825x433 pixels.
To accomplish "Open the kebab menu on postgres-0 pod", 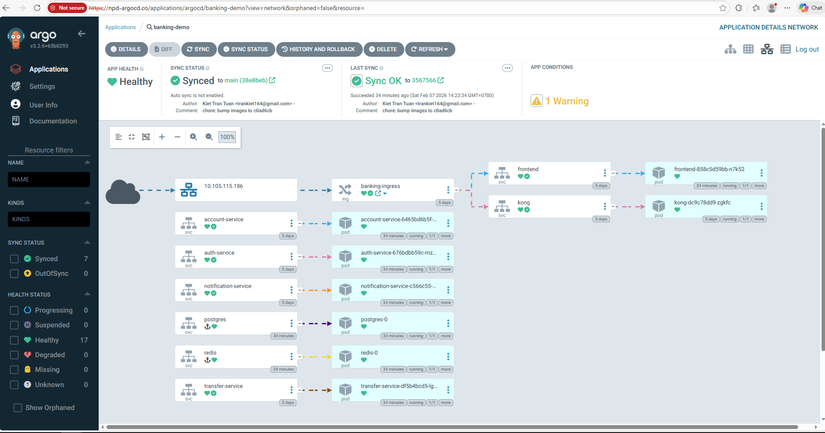I will (x=448, y=324).
